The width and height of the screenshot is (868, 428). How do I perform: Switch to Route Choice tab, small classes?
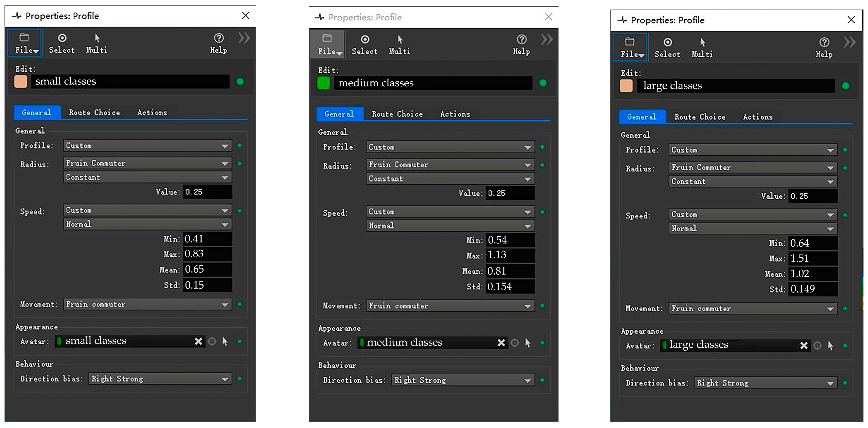pyautogui.click(x=94, y=113)
